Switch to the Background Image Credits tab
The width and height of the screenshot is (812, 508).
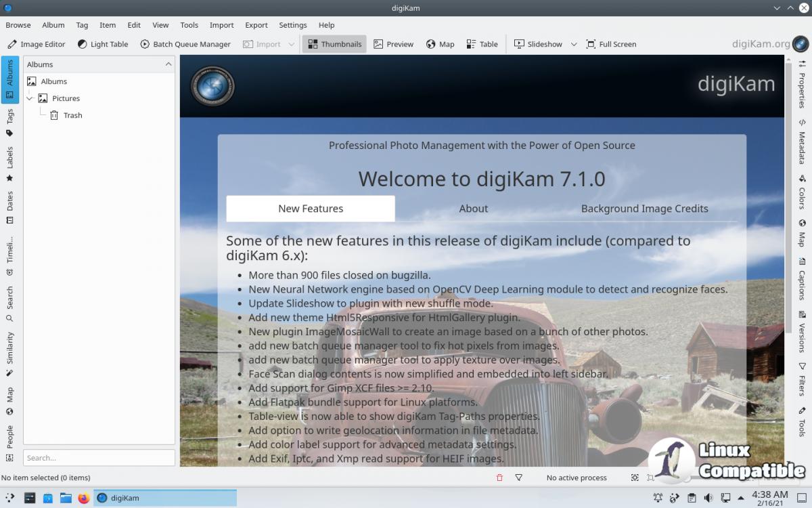(644, 209)
